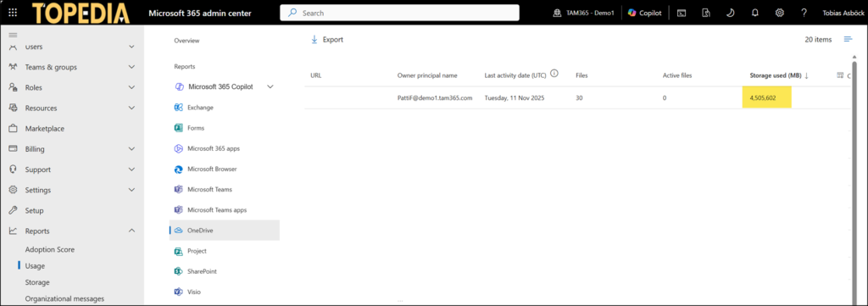This screenshot has height=306, width=868.
Task: Open the help question mark icon
Action: coord(804,13)
